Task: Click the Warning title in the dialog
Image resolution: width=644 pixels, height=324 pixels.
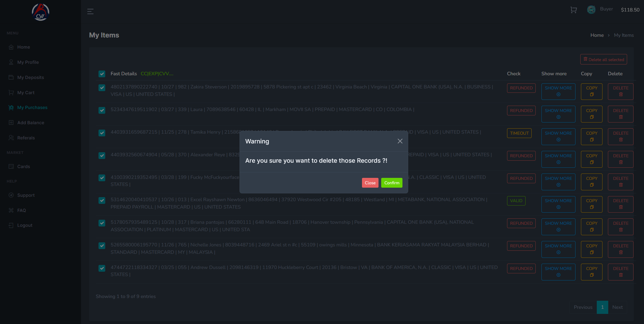Action: tap(257, 141)
